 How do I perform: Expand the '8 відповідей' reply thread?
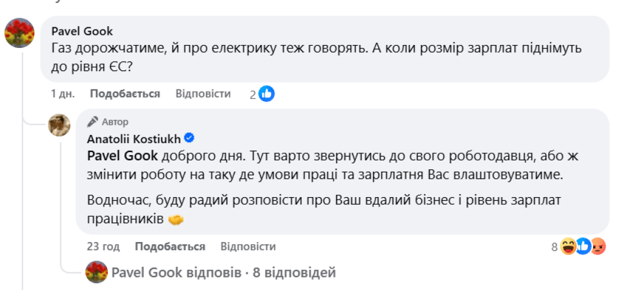coord(294,273)
